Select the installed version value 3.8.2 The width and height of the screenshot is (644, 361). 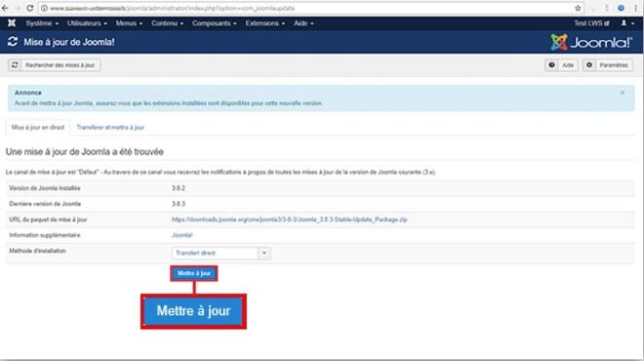tap(179, 188)
